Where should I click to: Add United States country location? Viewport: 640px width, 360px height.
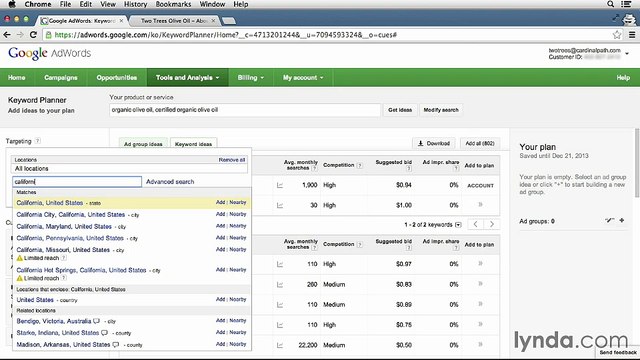pyautogui.click(x=220, y=300)
